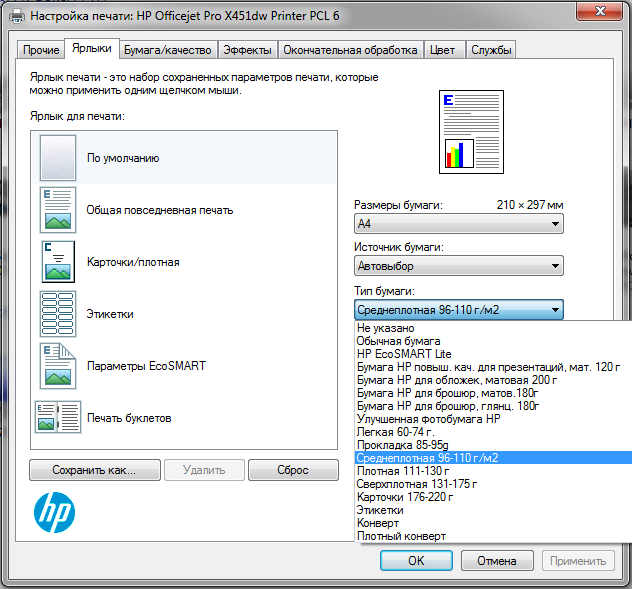
Task: Click the Отмена button
Action: click(x=497, y=561)
